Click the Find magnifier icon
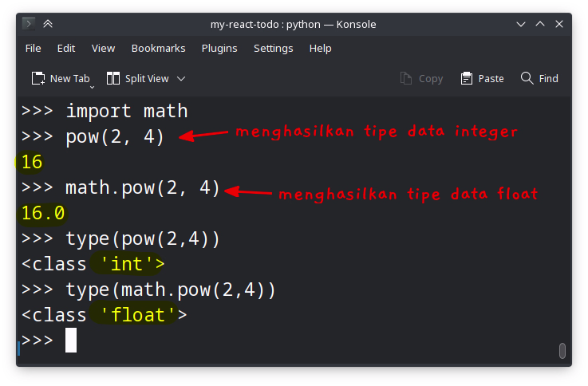This screenshot has width=588, height=386. [527, 78]
